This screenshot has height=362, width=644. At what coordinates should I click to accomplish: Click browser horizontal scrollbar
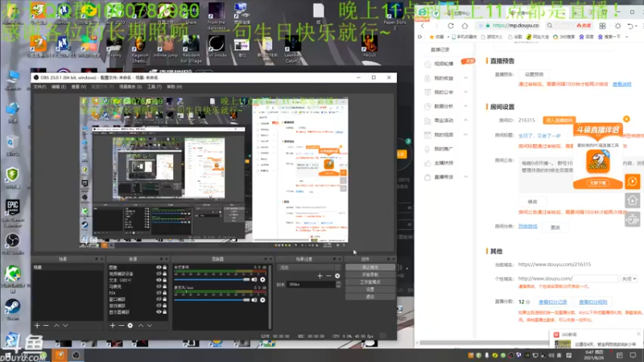[x=485, y=343]
